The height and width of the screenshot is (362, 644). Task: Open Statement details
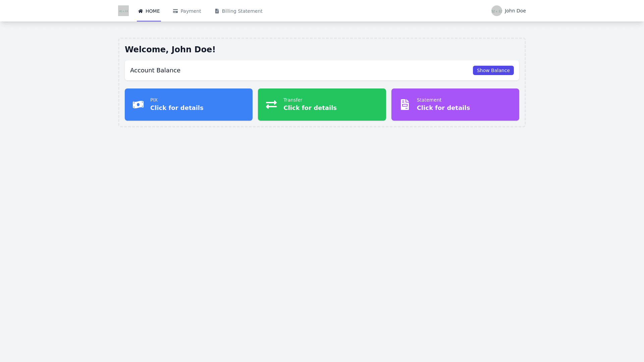click(x=455, y=104)
